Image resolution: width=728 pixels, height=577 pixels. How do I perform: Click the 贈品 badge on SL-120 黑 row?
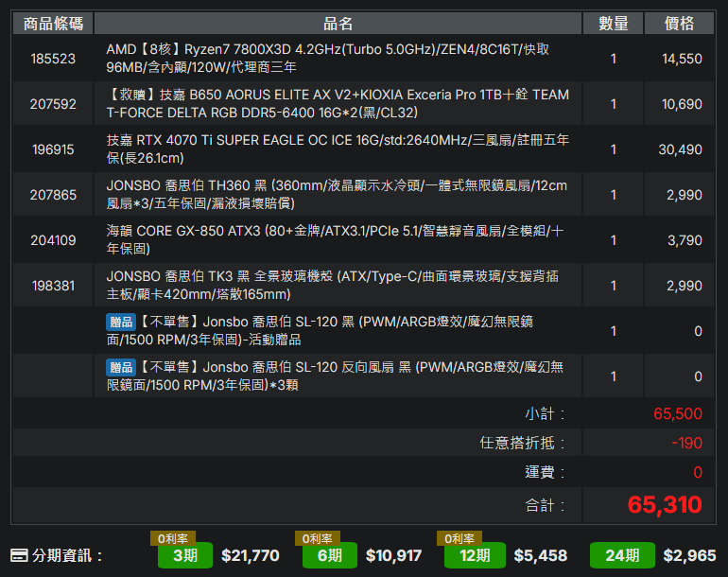121,322
